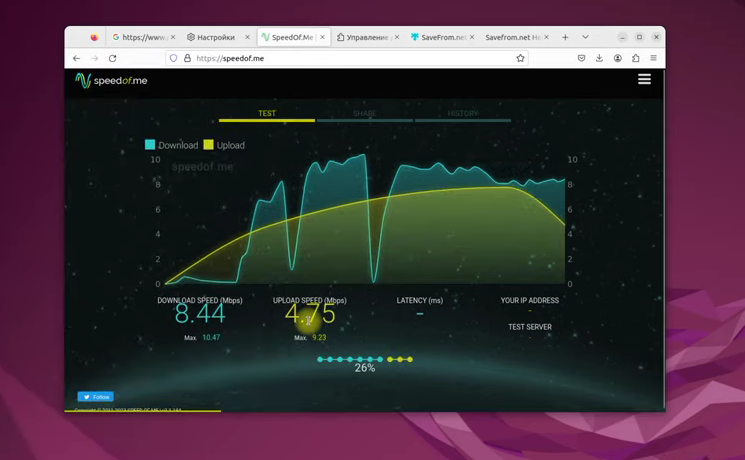Screen dimensions: 745x460
Task: Click the Firefox View icon tab
Action: pyautogui.click(x=94, y=37)
